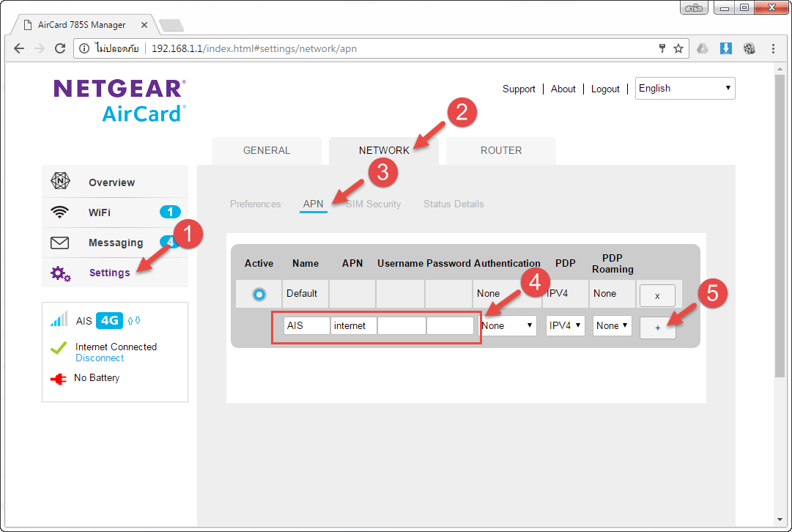Screen dimensions: 792x532
Task: Click the signal strength bars icon
Action: tap(59, 319)
